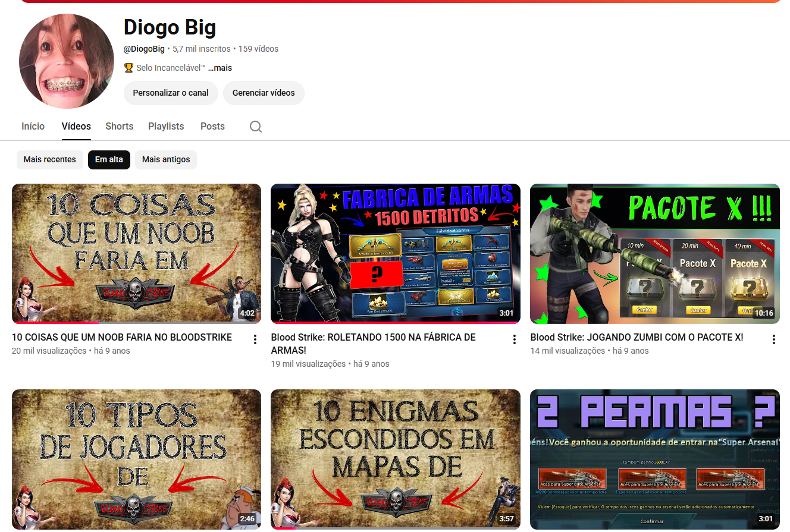
Task: Click the 4:02 duration badge
Action: click(247, 313)
